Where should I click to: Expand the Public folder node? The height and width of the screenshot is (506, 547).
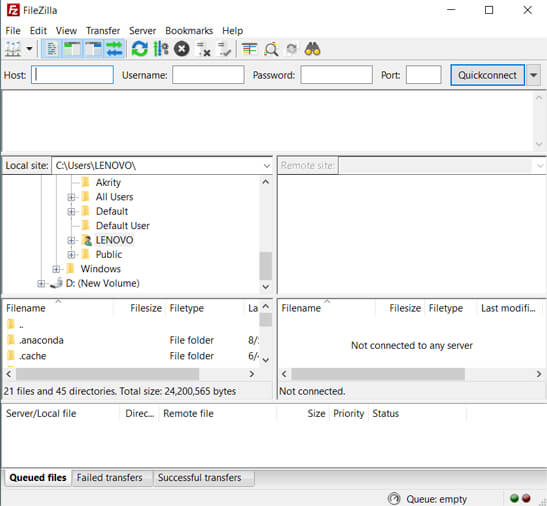[x=71, y=255]
